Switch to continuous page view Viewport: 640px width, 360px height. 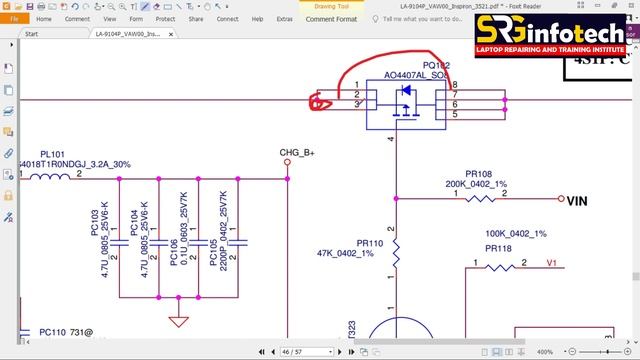(x=497, y=352)
